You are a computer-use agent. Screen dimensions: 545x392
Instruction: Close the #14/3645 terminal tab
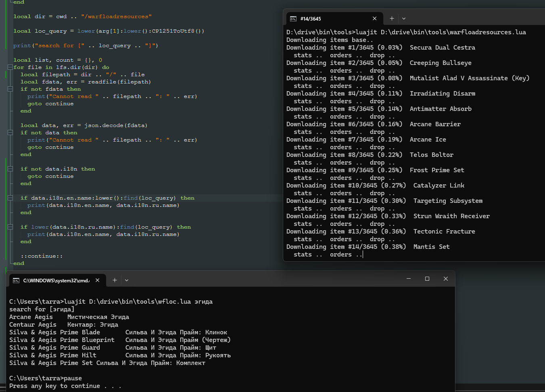pos(375,19)
